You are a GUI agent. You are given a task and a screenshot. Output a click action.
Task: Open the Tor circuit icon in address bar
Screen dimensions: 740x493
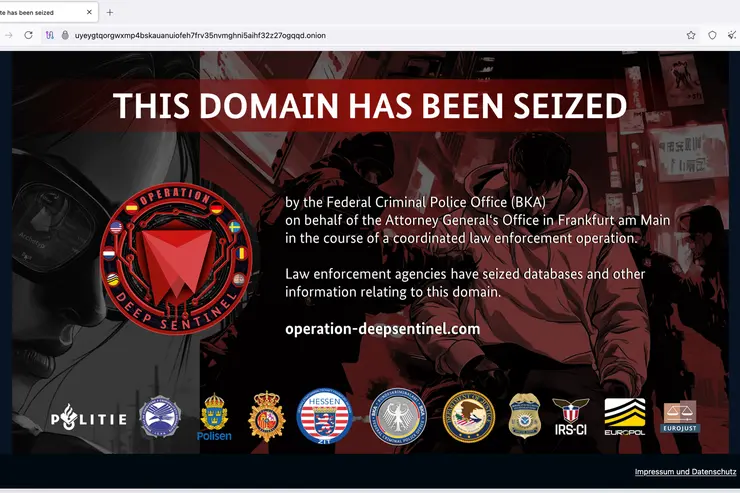50,35
